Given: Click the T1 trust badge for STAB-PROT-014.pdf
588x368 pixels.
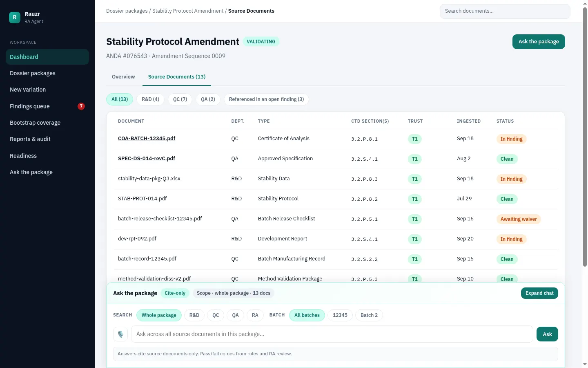Looking at the screenshot, I should [x=415, y=199].
